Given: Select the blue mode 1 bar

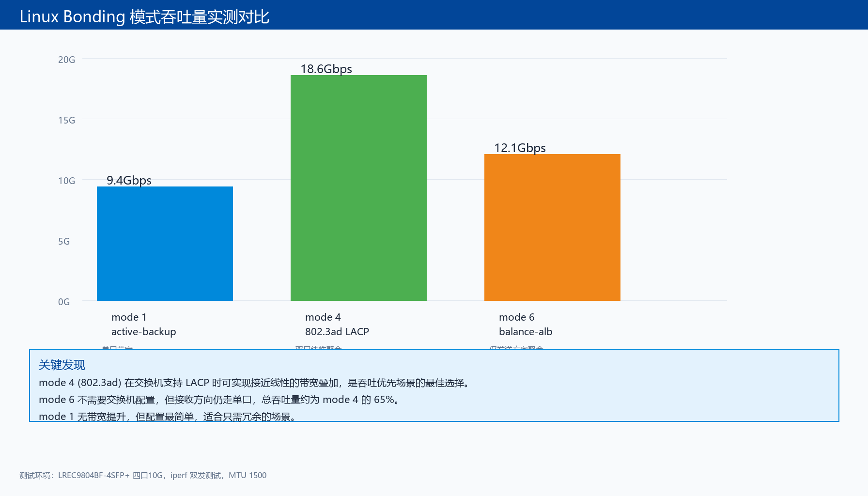Looking at the screenshot, I should (x=165, y=244).
